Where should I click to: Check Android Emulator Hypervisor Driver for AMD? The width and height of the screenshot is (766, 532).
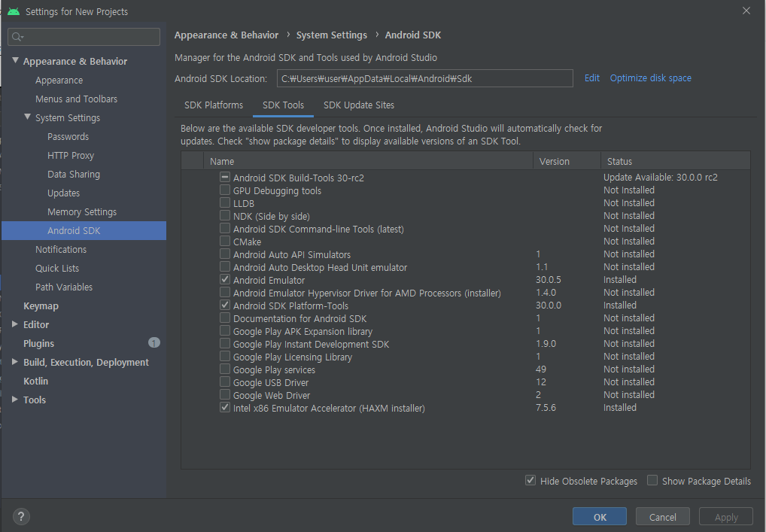pos(225,292)
